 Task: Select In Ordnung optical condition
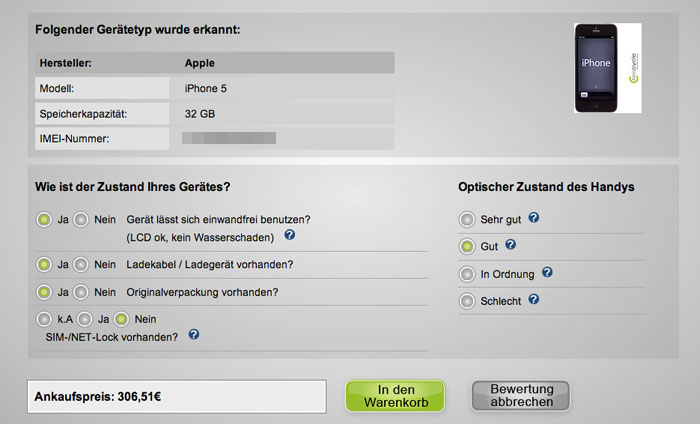(x=467, y=274)
